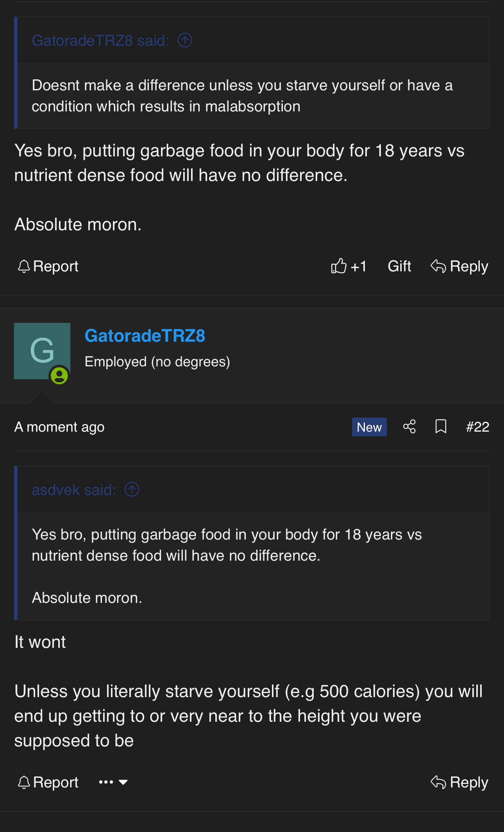Like the post with the thumbs-up icon

click(339, 266)
